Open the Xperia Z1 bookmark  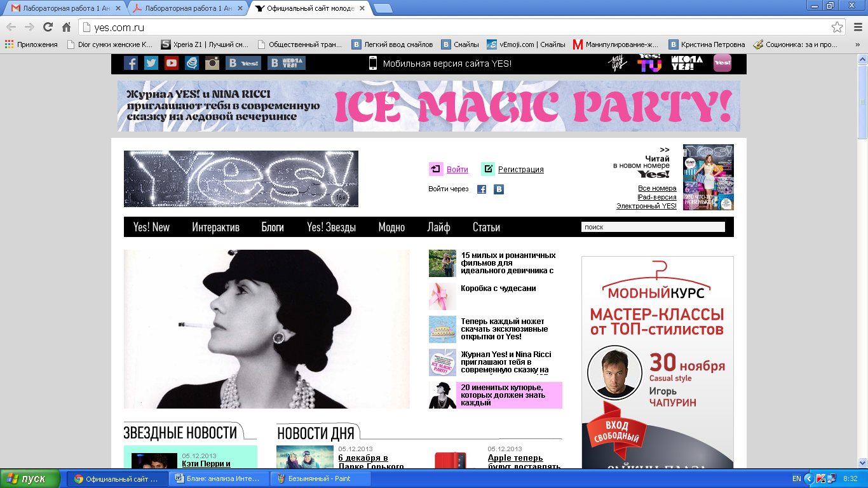tap(205, 44)
